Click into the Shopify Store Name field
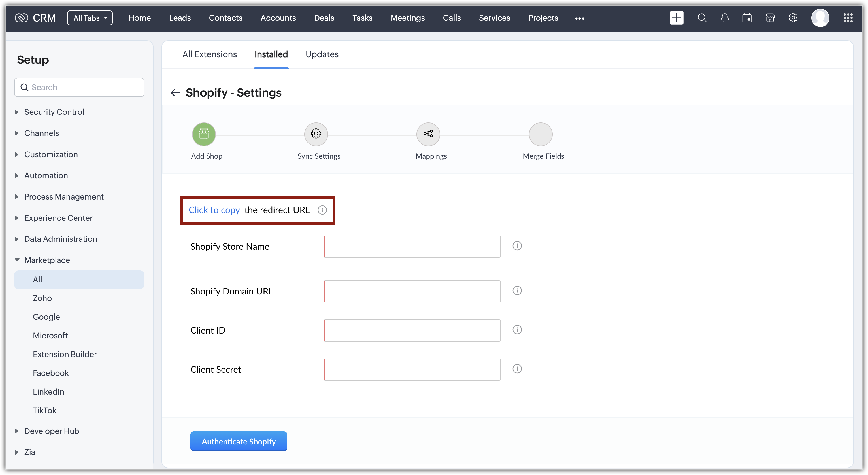This screenshot has height=475, width=868. click(x=412, y=247)
